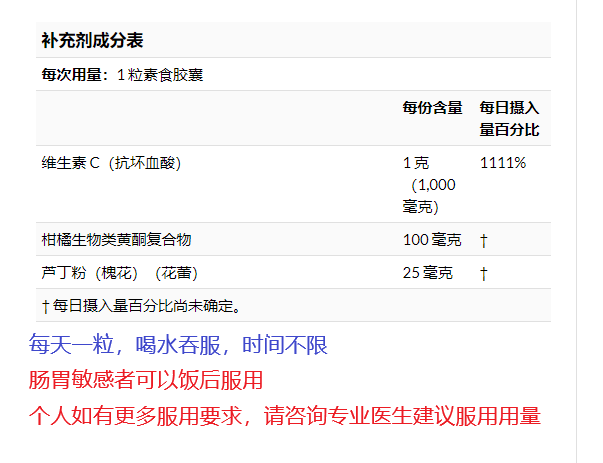Select the 每次用量 label

click(x=75, y=75)
